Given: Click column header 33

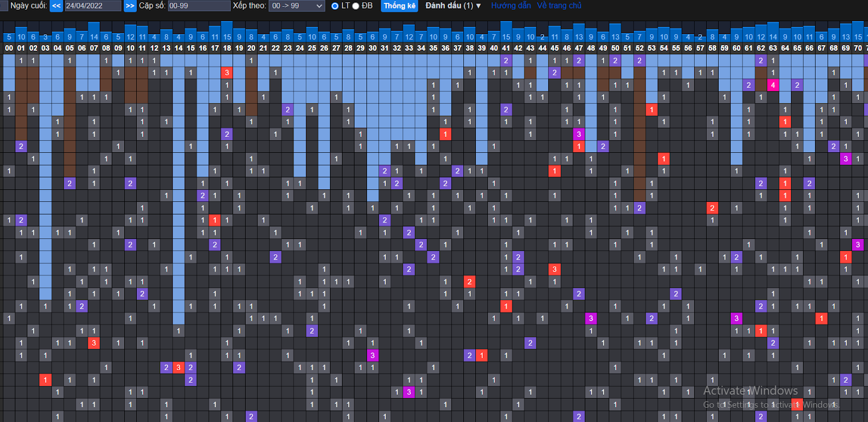Looking at the screenshot, I should [409, 48].
